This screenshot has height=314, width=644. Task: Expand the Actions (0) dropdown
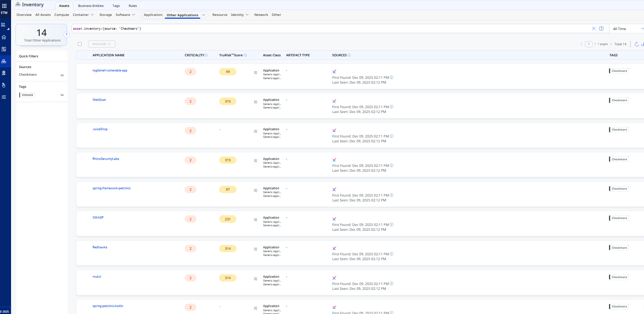coord(101,44)
